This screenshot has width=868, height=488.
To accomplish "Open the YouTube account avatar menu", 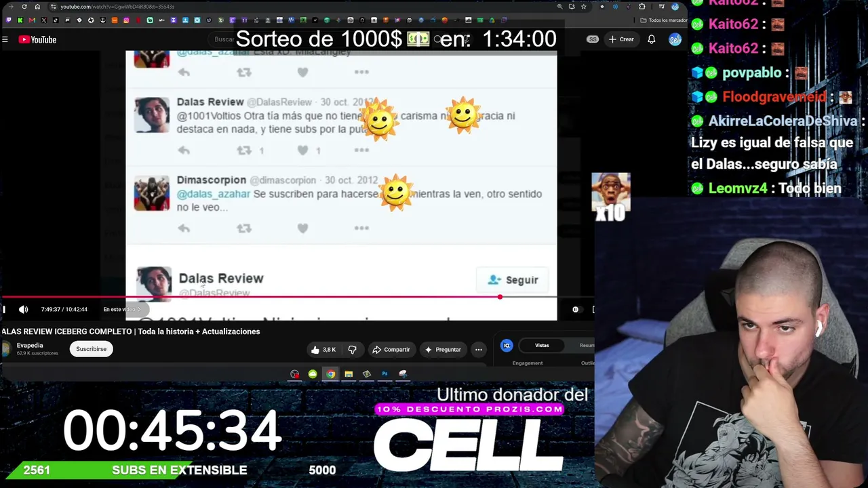I will click(x=675, y=39).
